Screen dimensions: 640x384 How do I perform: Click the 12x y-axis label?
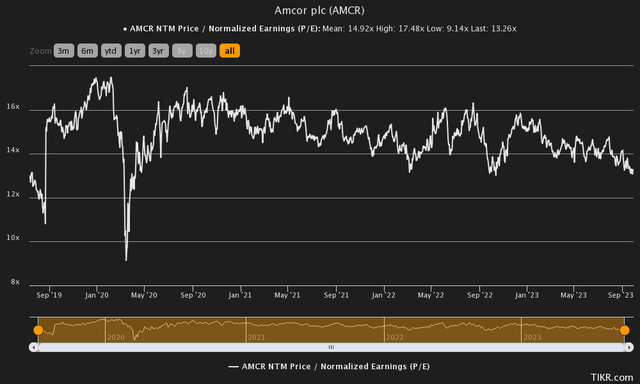13,194
